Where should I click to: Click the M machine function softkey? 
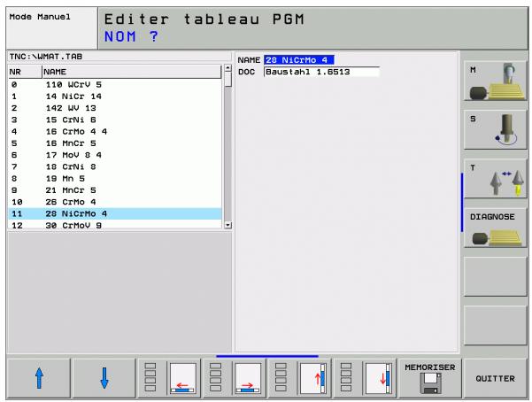[495, 81]
